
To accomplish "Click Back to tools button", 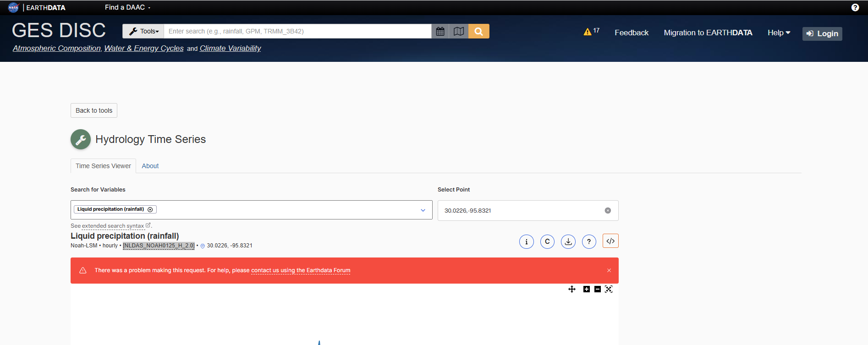I will (94, 110).
